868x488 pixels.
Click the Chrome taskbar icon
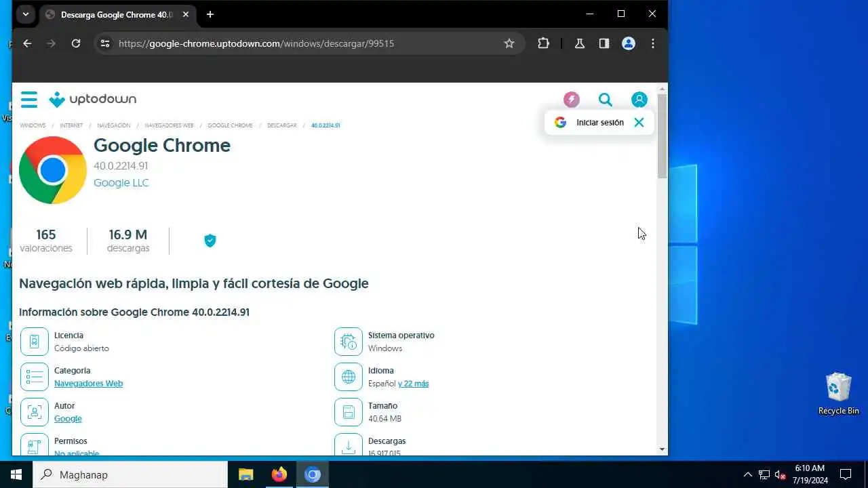coord(313,474)
